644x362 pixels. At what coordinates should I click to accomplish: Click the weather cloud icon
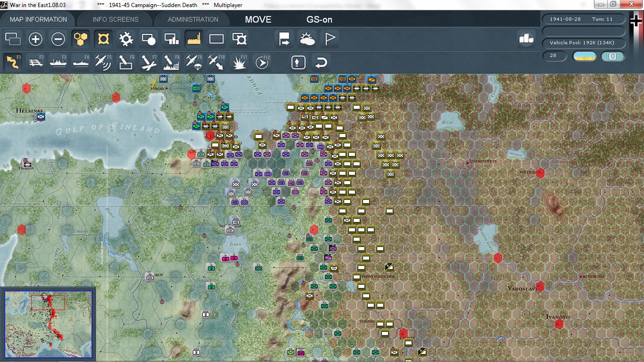pos(307,39)
